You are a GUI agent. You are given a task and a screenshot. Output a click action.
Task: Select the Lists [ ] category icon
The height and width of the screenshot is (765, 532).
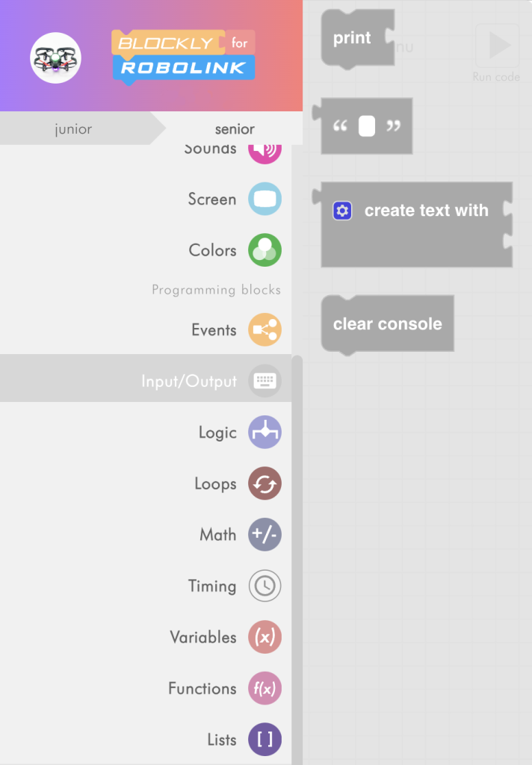265,740
